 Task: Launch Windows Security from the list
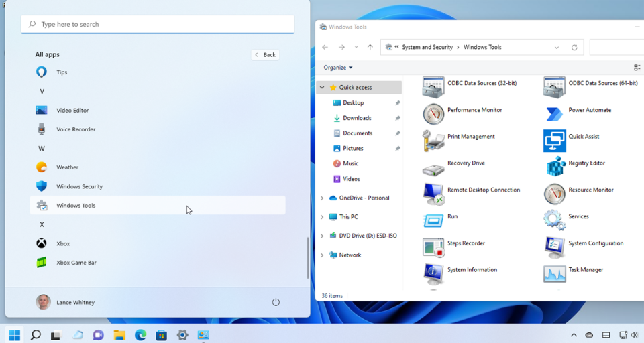(157, 186)
